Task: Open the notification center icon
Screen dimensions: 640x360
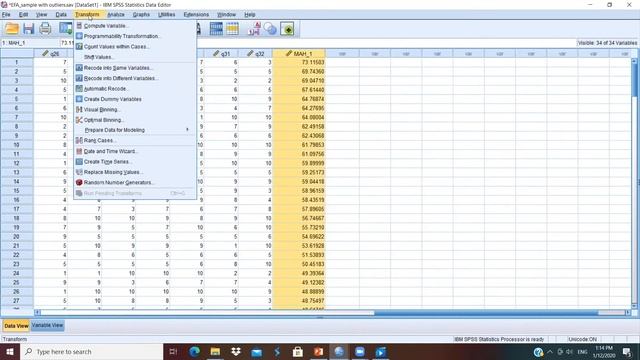Action: click(627, 351)
